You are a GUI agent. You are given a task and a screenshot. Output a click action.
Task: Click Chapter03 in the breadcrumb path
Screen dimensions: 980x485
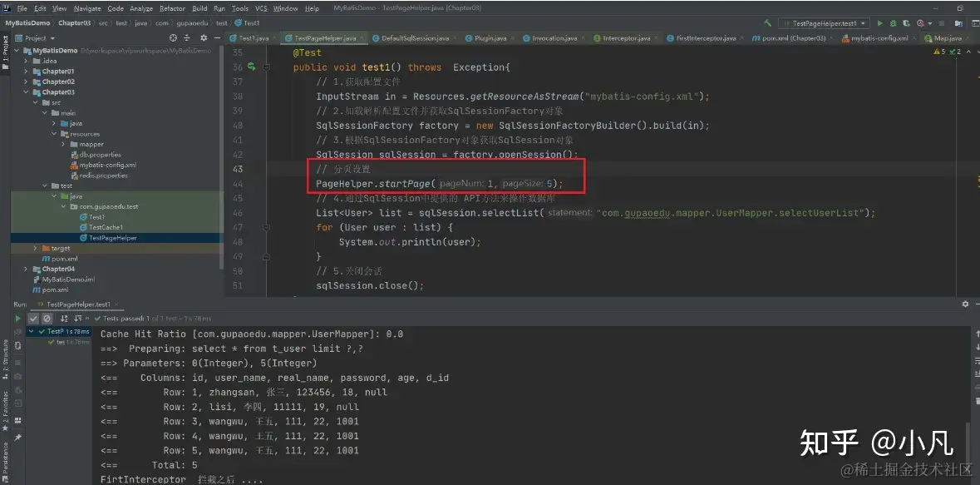click(74, 23)
